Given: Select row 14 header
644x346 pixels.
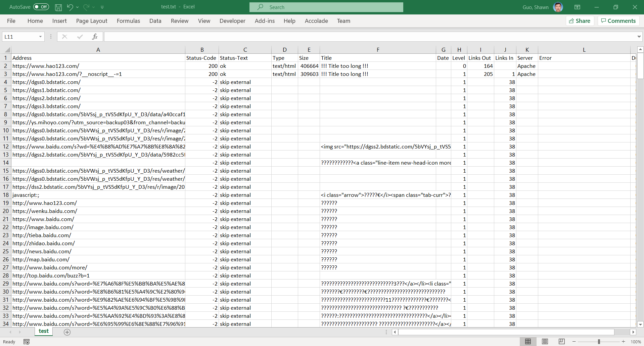Looking at the screenshot, I should tap(6, 163).
